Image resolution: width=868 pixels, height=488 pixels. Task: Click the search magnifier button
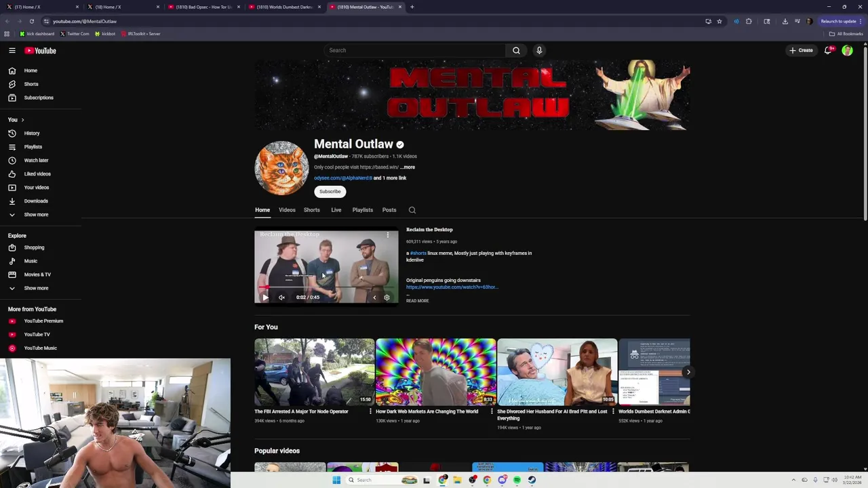pos(516,50)
